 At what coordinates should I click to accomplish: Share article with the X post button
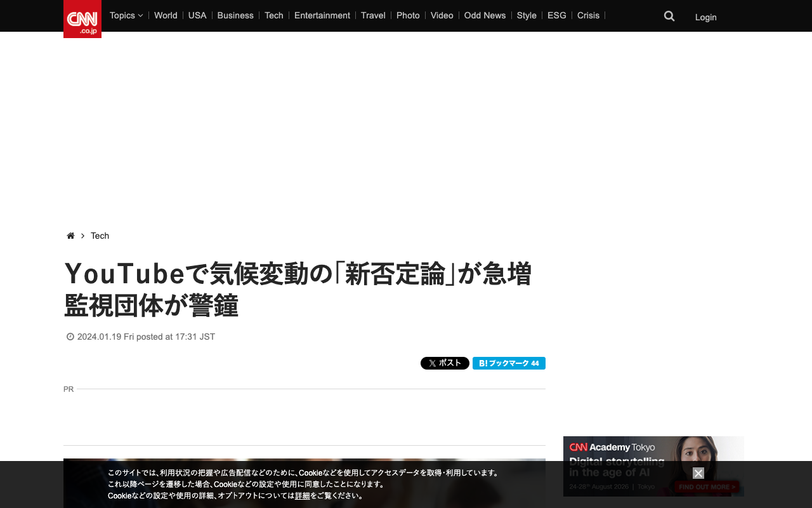[x=445, y=363]
